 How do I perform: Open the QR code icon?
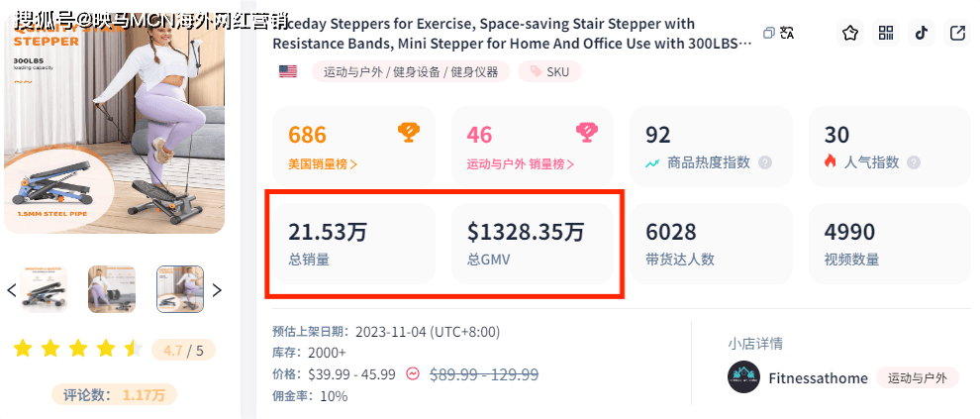coord(886,33)
